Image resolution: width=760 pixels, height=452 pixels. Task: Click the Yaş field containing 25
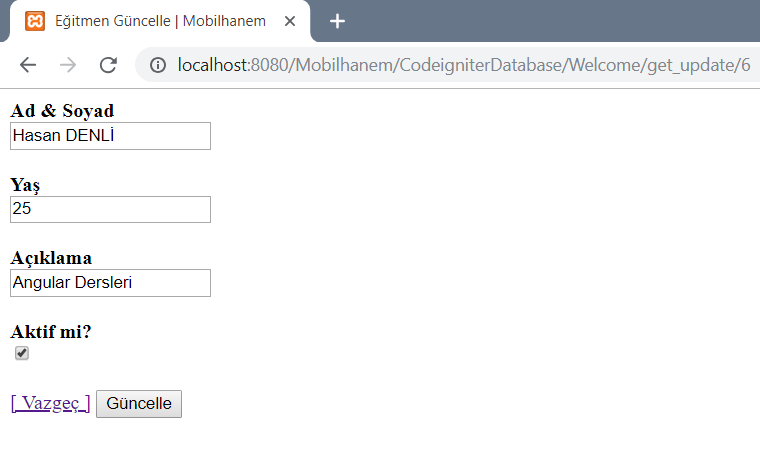(111, 209)
